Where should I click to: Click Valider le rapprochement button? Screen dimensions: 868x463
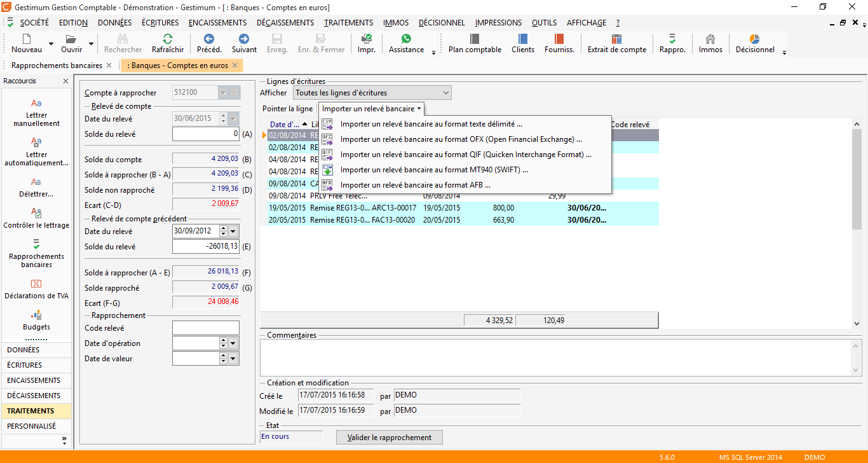(x=390, y=438)
